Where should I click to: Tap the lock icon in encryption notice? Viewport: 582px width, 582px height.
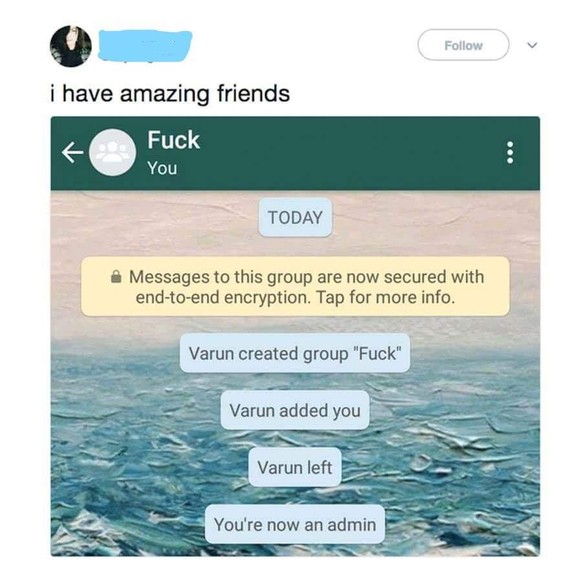[x=116, y=277]
